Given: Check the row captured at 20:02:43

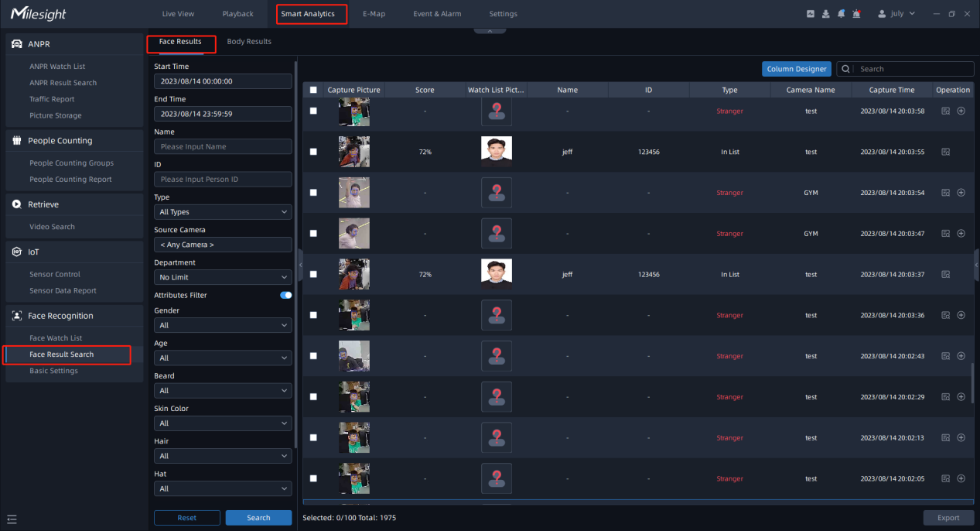Looking at the screenshot, I should click(313, 356).
